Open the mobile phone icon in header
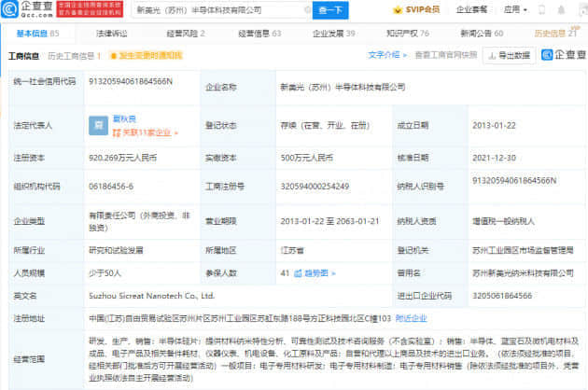This screenshot has height=390, width=588. [x=541, y=9]
